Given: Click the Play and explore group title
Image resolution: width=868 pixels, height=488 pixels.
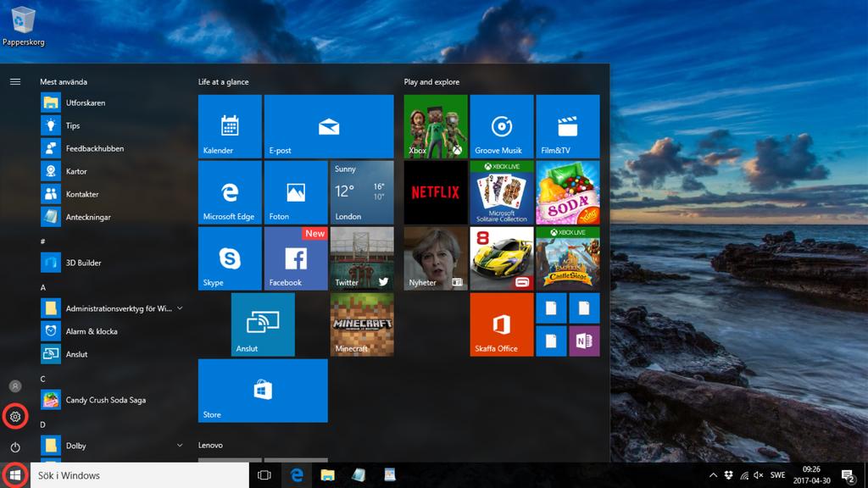Looking at the screenshot, I should click(431, 82).
